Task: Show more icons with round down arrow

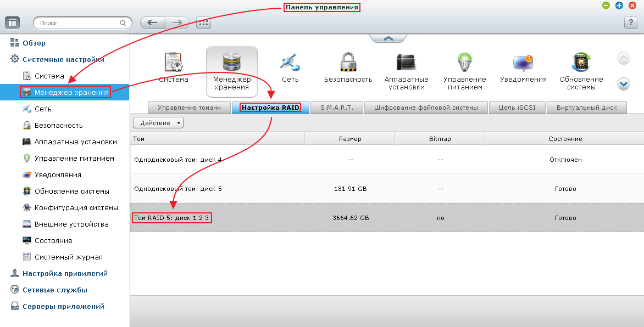Action: [x=624, y=84]
